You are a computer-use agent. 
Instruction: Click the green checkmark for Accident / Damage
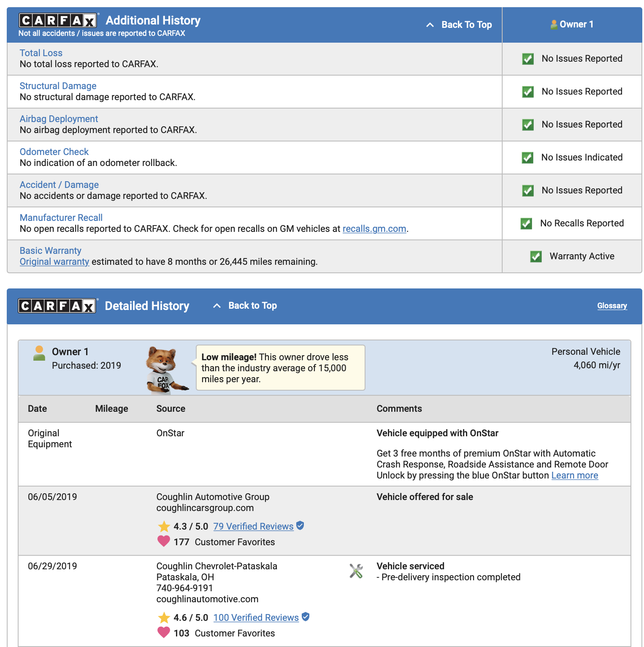528,190
